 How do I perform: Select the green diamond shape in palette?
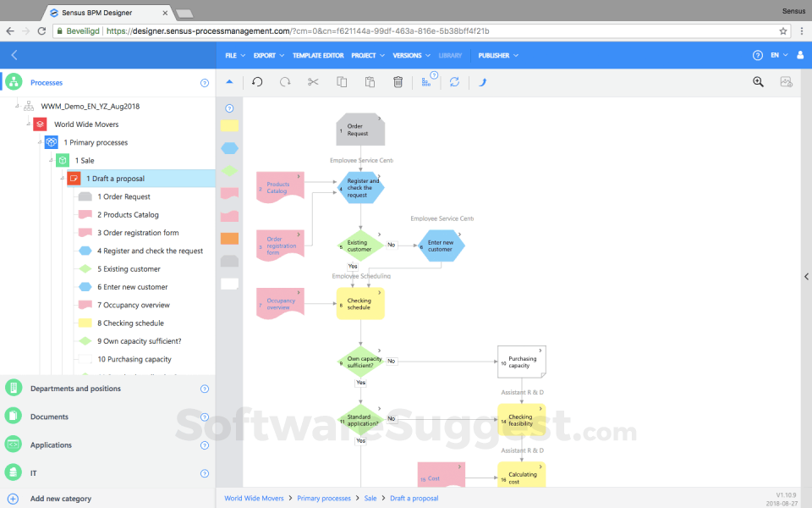[x=229, y=170]
